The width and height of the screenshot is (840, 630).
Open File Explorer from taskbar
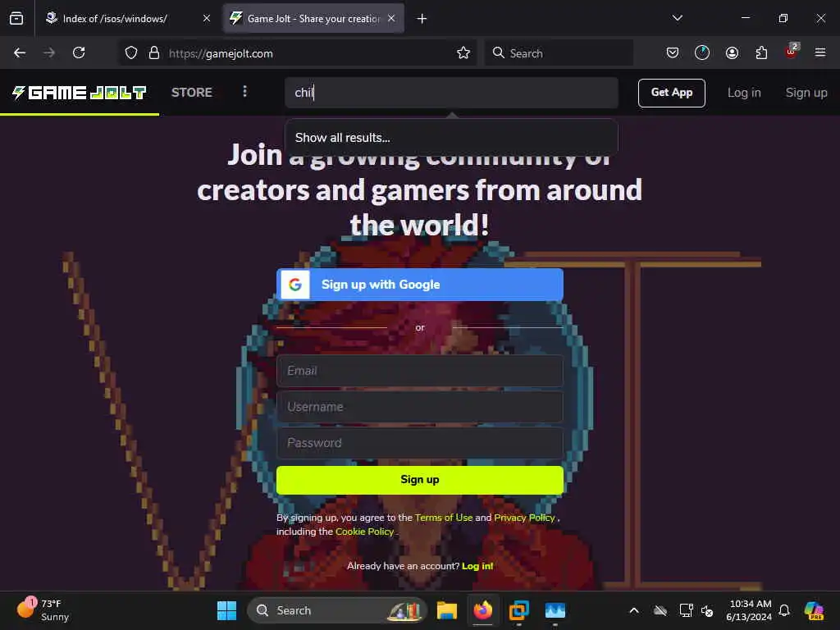[447, 610]
